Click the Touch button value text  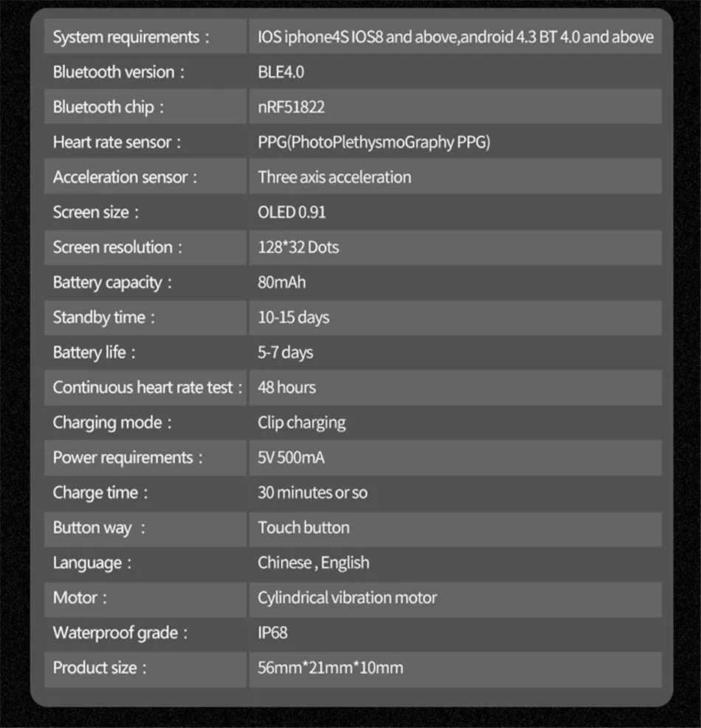pos(303,527)
